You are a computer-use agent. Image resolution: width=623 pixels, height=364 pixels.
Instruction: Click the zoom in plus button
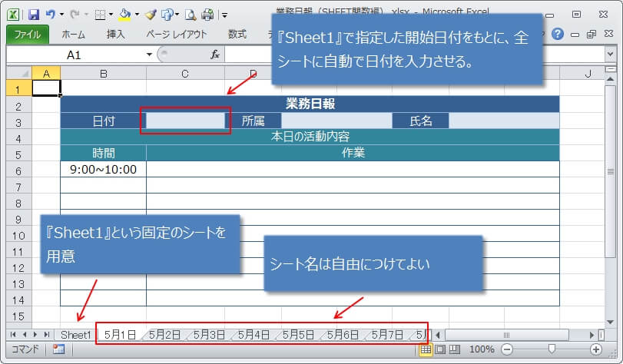tap(595, 349)
